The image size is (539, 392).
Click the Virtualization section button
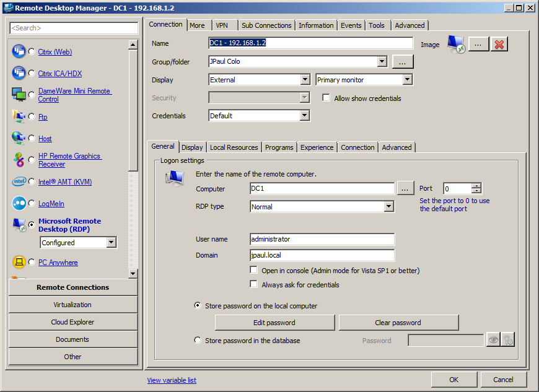[x=72, y=305]
